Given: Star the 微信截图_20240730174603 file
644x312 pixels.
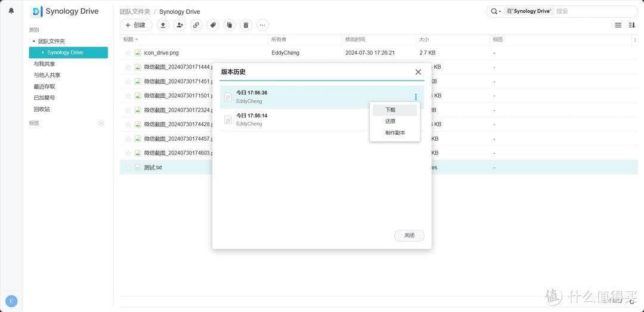Looking at the screenshot, I should point(128,153).
